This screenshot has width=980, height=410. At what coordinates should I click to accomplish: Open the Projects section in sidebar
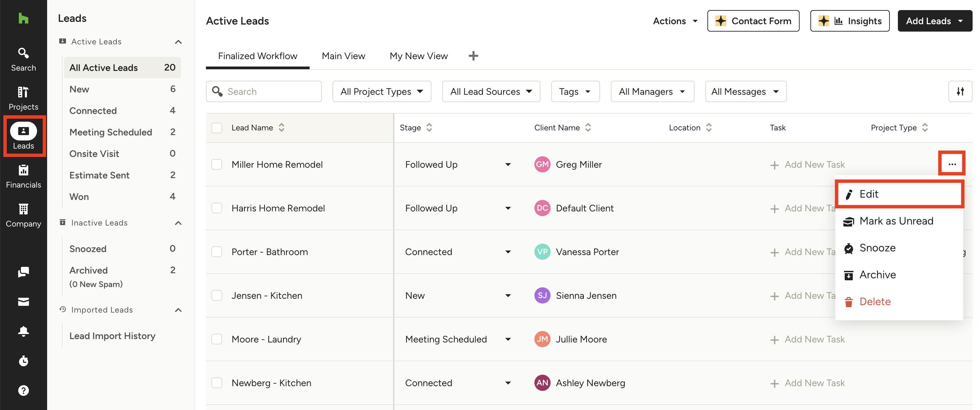coord(23,98)
